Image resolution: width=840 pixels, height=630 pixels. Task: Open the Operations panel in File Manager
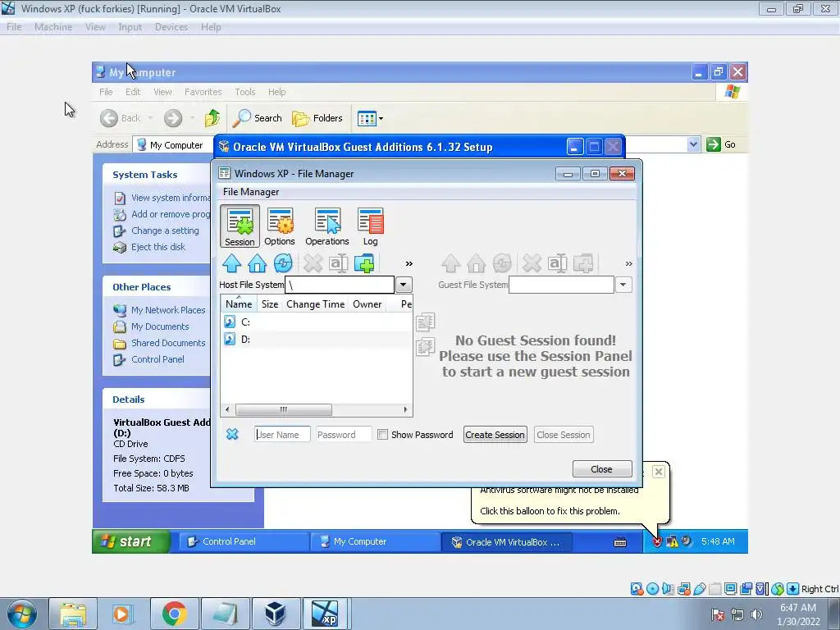click(x=326, y=226)
